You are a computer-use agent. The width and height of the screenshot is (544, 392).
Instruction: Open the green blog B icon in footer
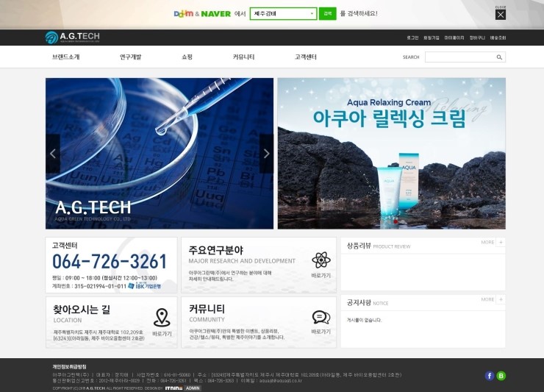pyautogui.click(x=501, y=376)
